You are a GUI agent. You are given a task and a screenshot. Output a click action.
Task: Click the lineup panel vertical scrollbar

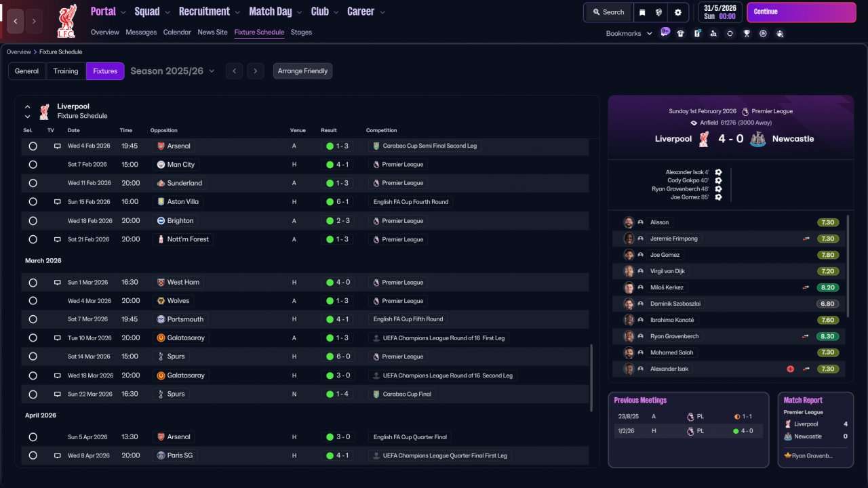pos(848,266)
